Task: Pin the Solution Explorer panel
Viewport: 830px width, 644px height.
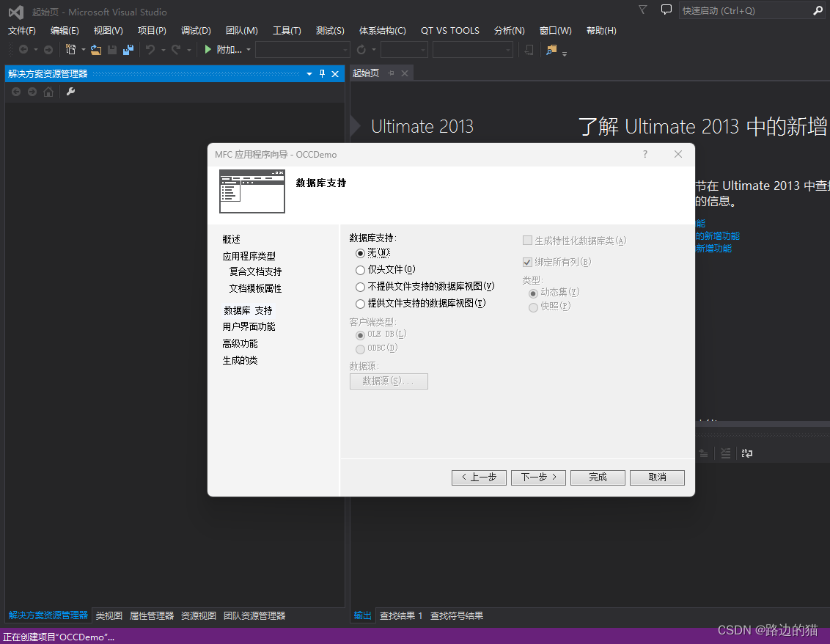Action: point(322,73)
